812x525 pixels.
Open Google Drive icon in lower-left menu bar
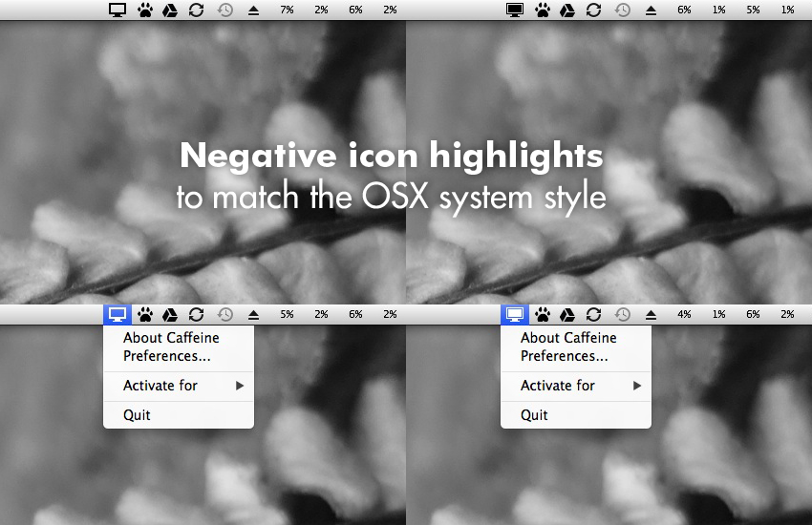pos(170,315)
